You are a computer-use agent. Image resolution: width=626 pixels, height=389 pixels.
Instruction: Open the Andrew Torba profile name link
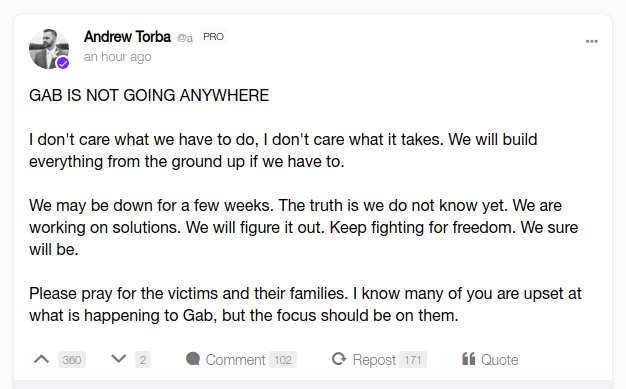[x=127, y=37]
